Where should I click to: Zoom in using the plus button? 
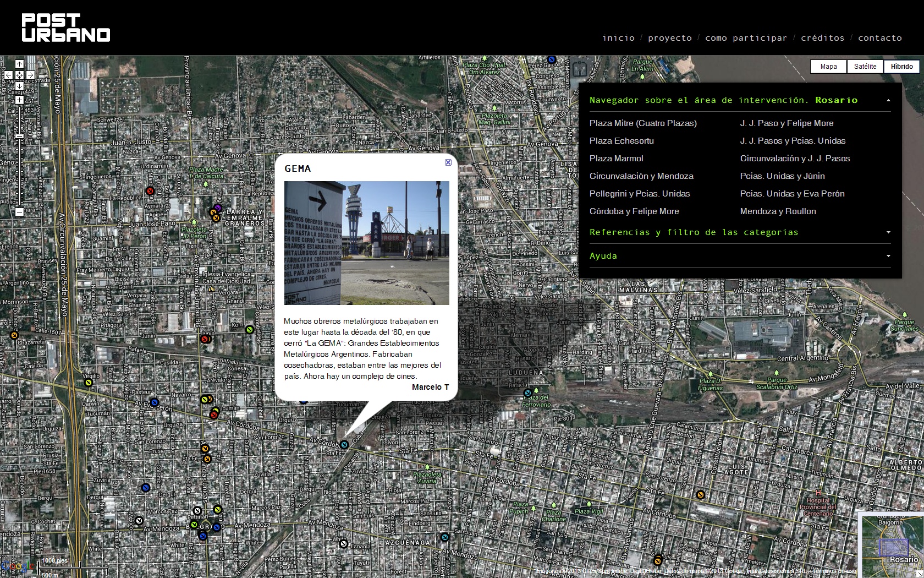point(19,100)
